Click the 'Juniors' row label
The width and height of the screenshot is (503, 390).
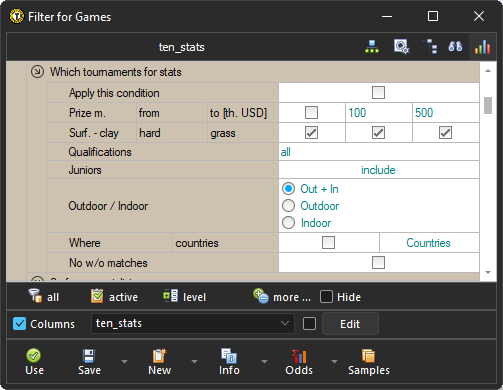pos(85,170)
